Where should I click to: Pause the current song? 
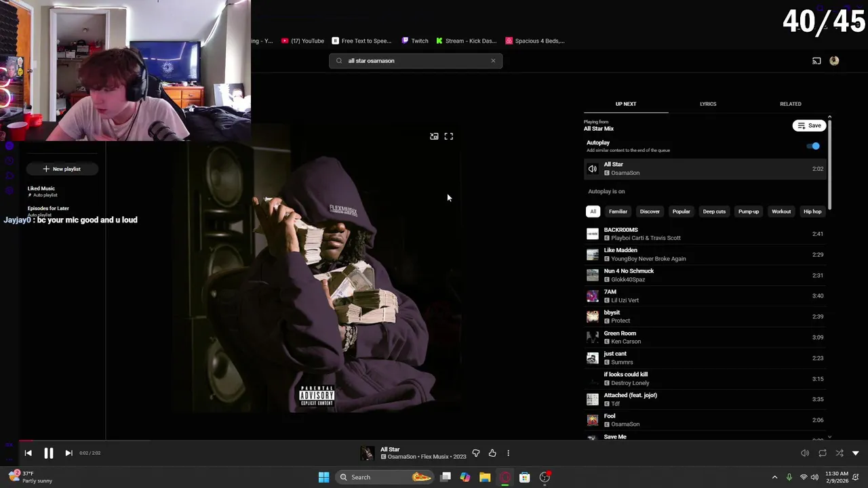[x=49, y=453]
